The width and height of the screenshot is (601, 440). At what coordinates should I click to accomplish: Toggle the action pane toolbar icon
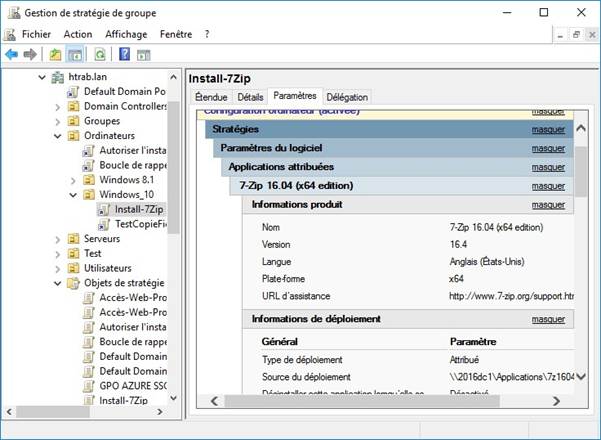pos(143,54)
